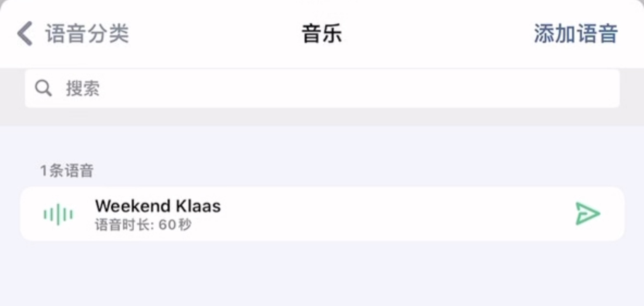Return to 语音分类 via back label
This screenshot has height=306, width=644.
[87, 34]
